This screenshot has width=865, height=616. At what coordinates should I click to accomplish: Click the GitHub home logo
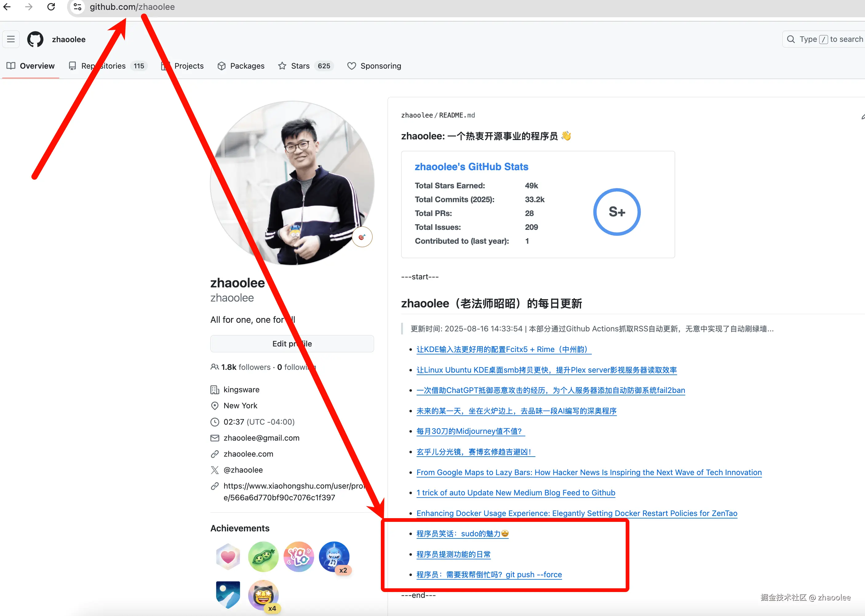tap(35, 39)
